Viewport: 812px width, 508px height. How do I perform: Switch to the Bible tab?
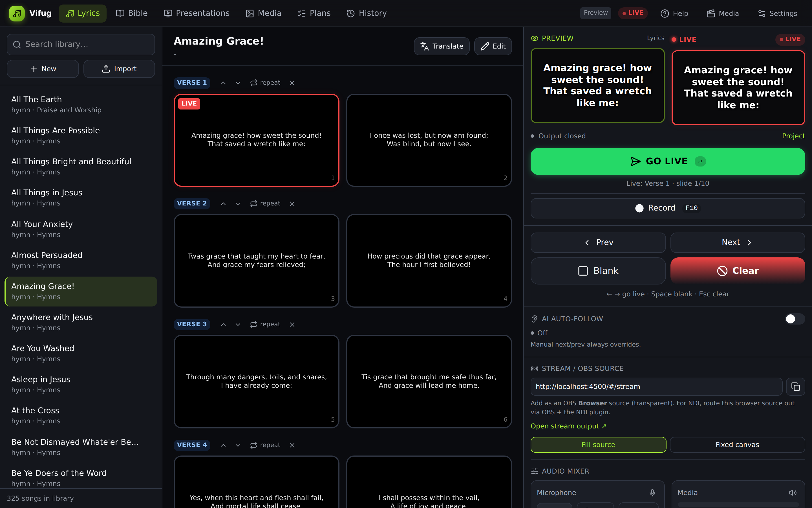pos(132,14)
